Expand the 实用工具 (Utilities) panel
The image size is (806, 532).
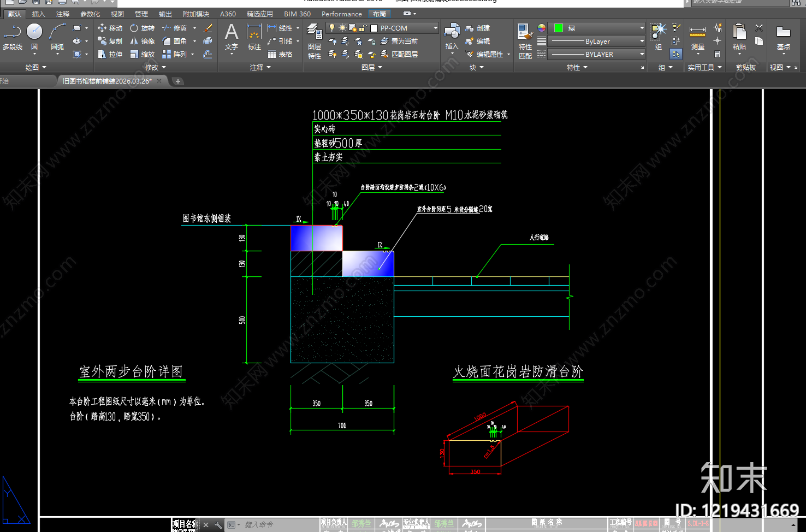[704, 67]
